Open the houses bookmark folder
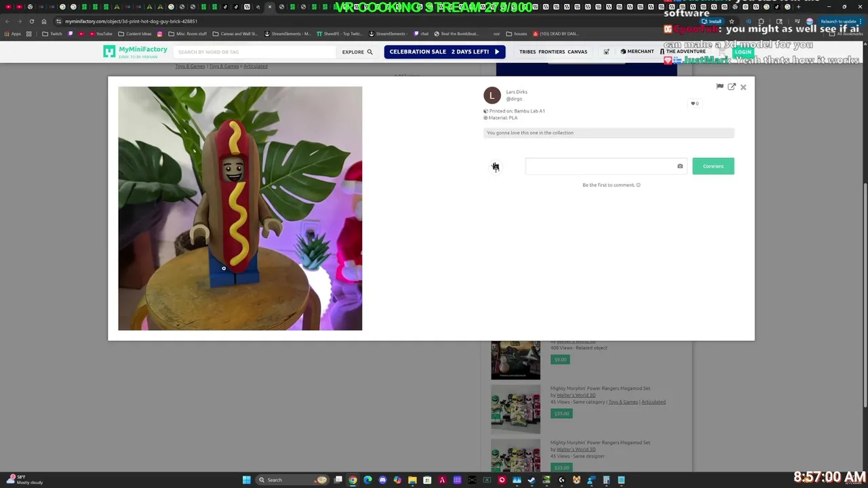 516,34
